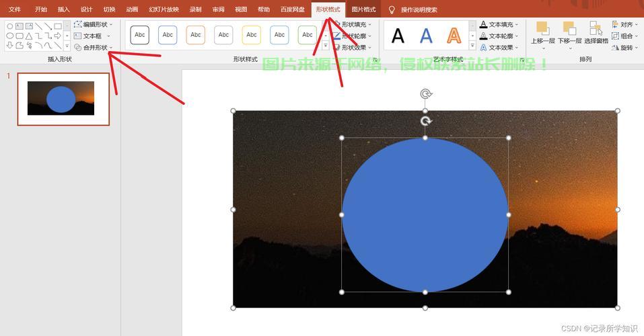
Task: Apply the first black-outline Abc shape style
Action: click(x=140, y=35)
